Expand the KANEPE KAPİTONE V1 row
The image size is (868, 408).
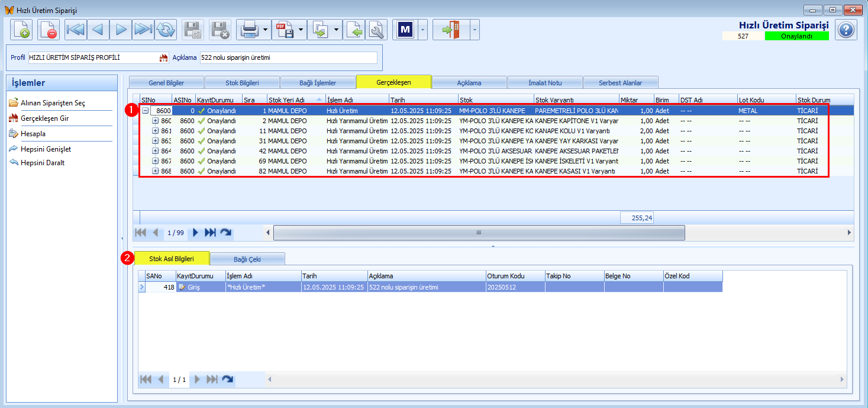pyautogui.click(x=156, y=121)
